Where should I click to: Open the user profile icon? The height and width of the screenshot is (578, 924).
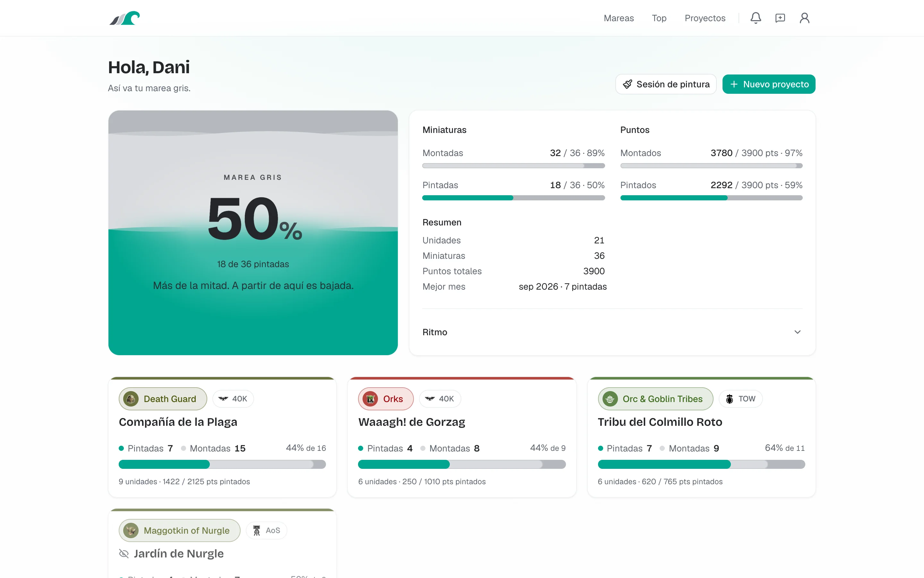point(805,18)
